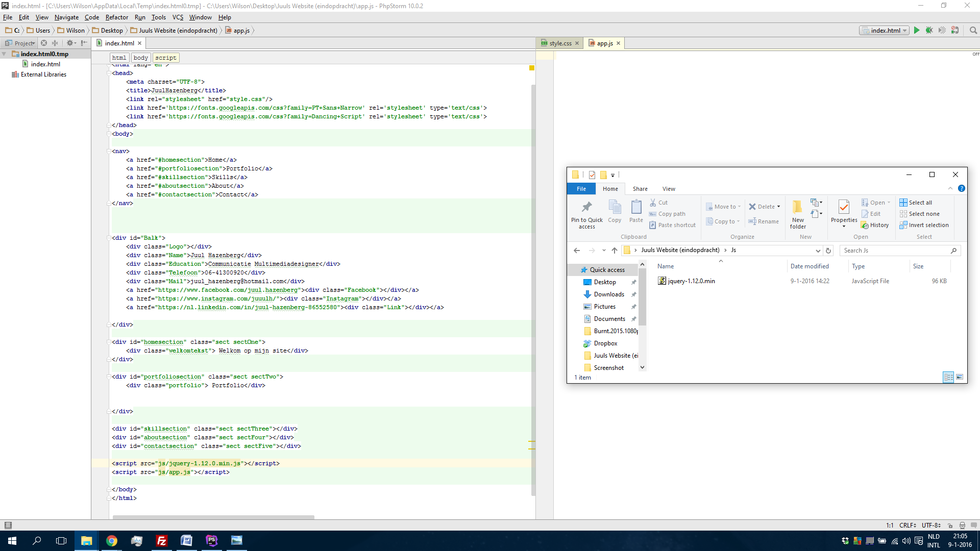The width and height of the screenshot is (980, 551).
Task: Open the Project view dropdown
Action: click(x=21, y=43)
